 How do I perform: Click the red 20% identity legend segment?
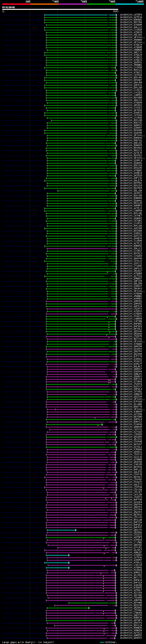[x=16, y=4]
